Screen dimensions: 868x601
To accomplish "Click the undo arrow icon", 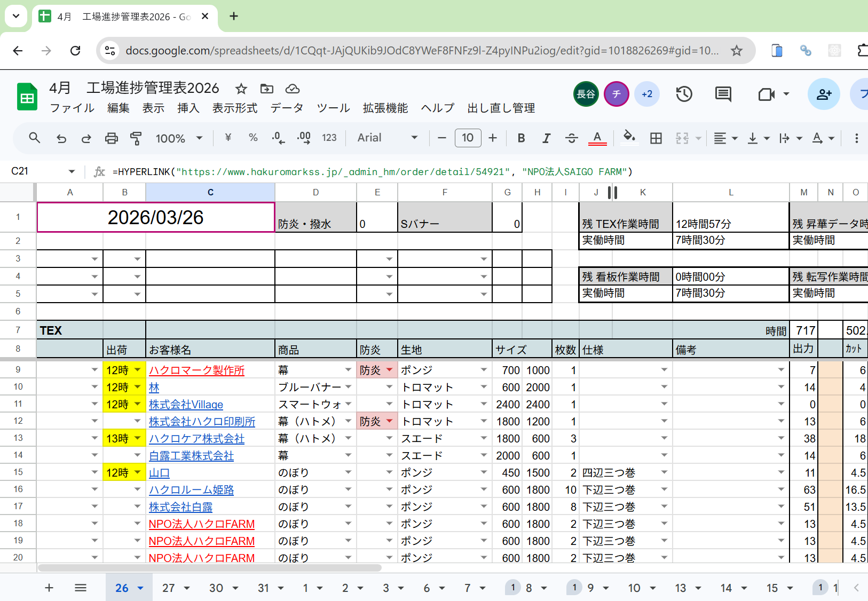I will tap(61, 138).
